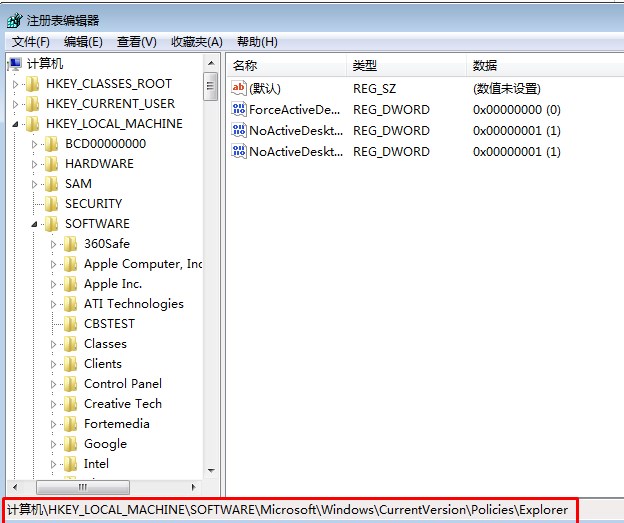Select the Creative Tech key label
This screenshot has height=523, width=624.
(123, 404)
